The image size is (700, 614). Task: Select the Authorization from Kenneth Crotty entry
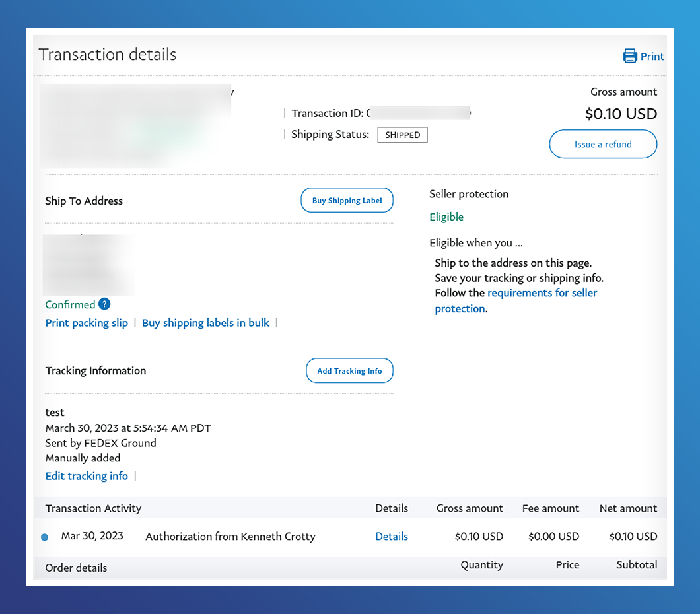click(230, 537)
